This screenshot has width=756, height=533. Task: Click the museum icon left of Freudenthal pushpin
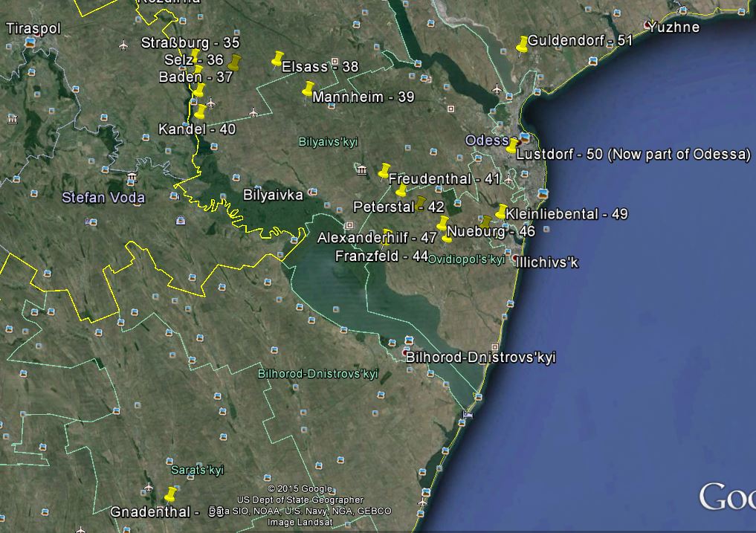pyautogui.click(x=361, y=172)
